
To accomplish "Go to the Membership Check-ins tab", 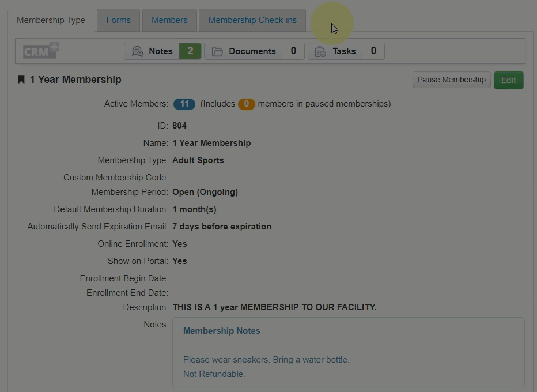I will [252, 20].
